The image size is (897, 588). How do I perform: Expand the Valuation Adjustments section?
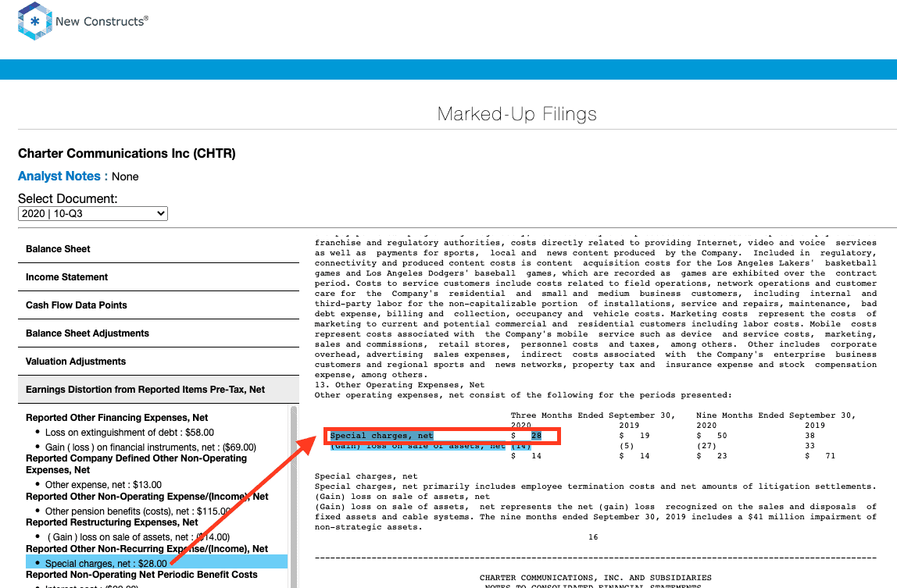pos(159,361)
